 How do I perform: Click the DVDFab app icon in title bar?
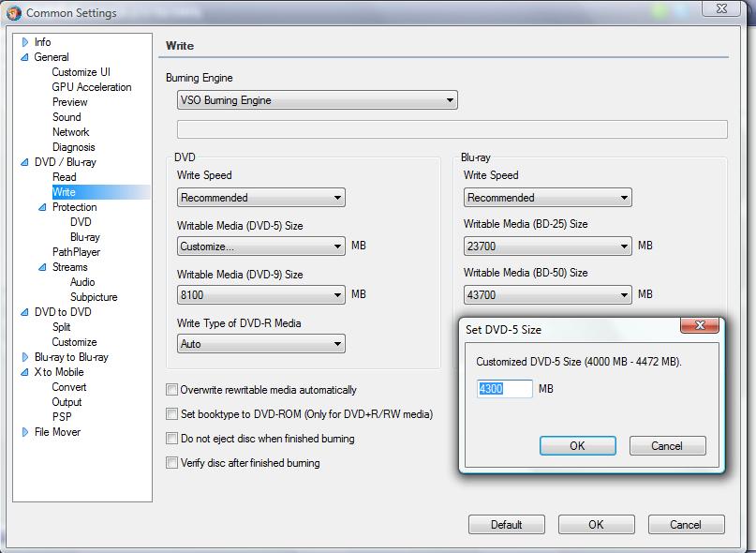click(x=13, y=12)
